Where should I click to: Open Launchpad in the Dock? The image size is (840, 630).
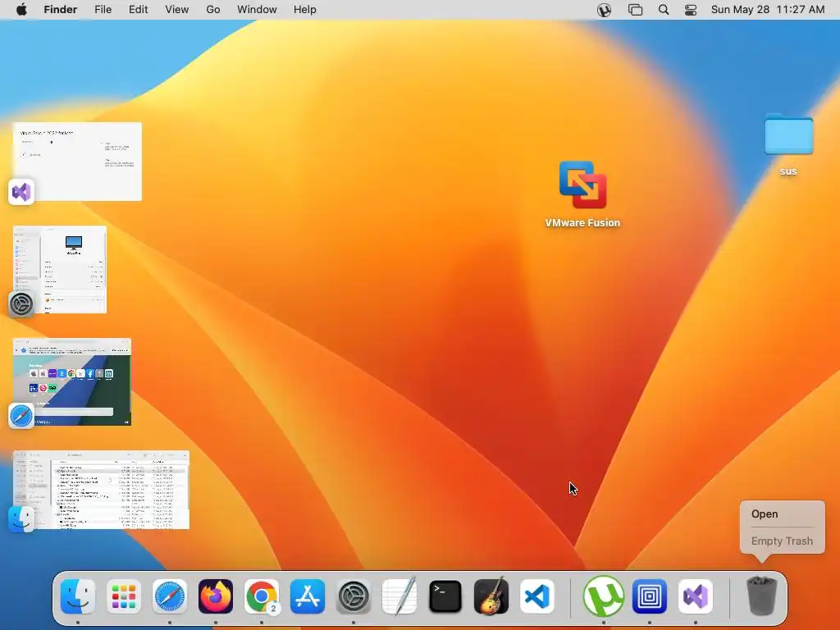point(124,596)
